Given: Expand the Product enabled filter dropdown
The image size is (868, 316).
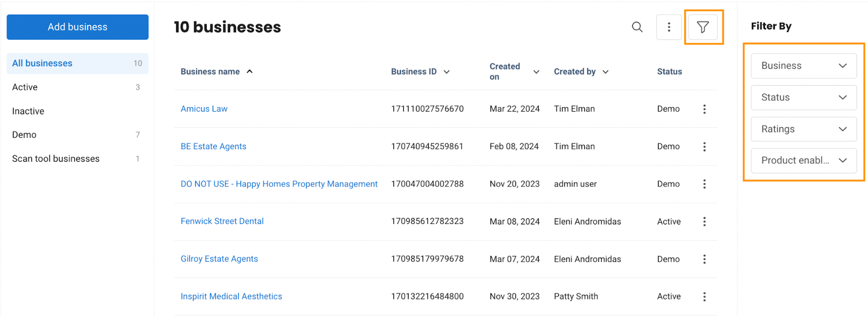Looking at the screenshot, I should 803,160.
